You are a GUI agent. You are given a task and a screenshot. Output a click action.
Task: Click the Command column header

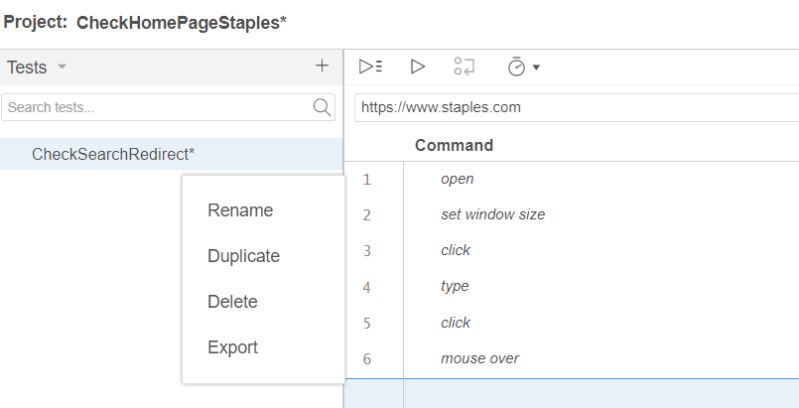click(x=454, y=145)
